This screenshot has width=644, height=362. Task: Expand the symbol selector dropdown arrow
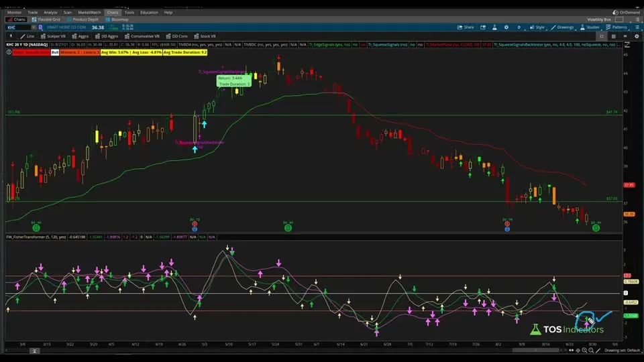[34, 27]
